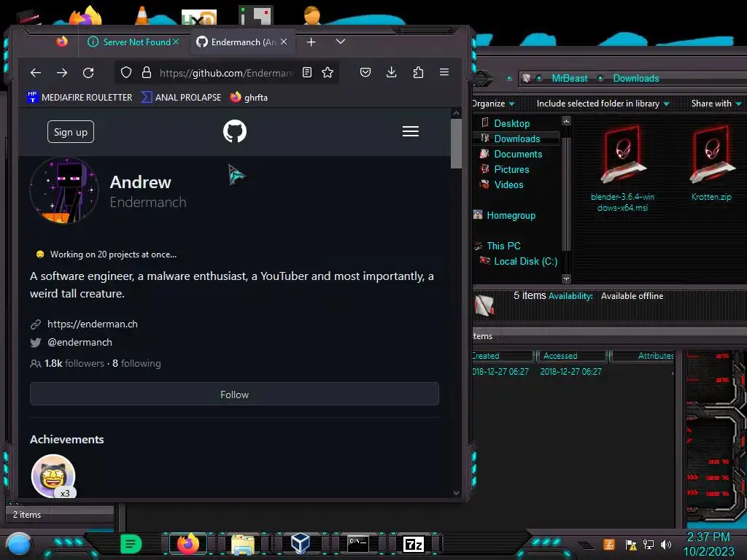
Task: Open Explorer Organize dropdown menu
Action: (492, 104)
